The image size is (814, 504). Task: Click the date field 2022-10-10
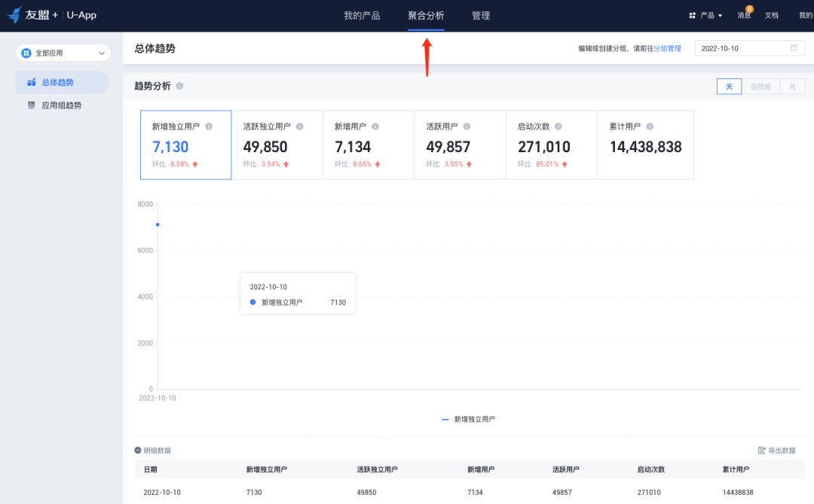coord(750,48)
